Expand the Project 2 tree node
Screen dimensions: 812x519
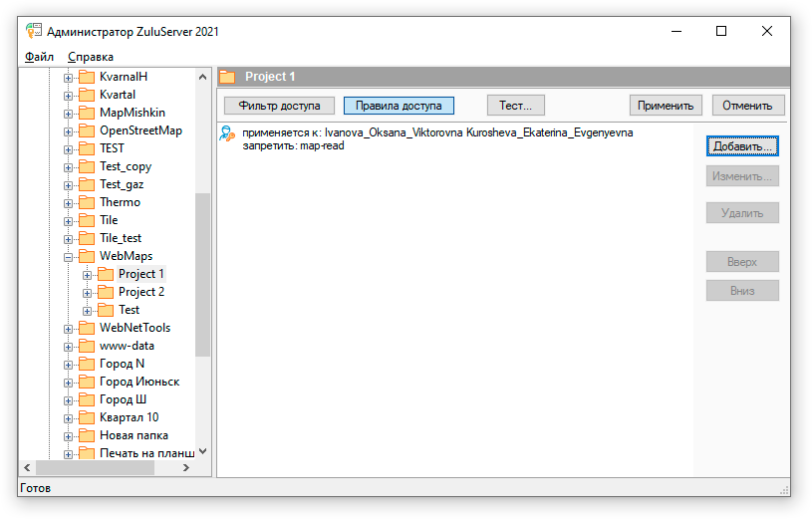(x=88, y=292)
